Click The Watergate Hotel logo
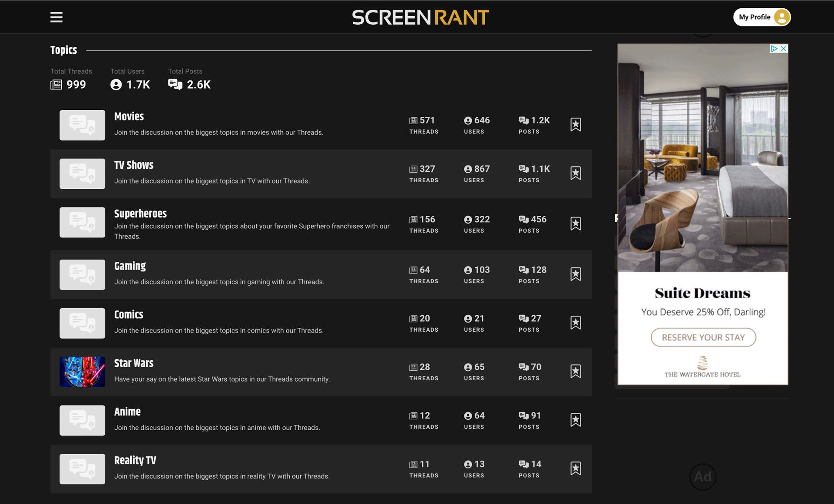834x504 pixels. 702,367
